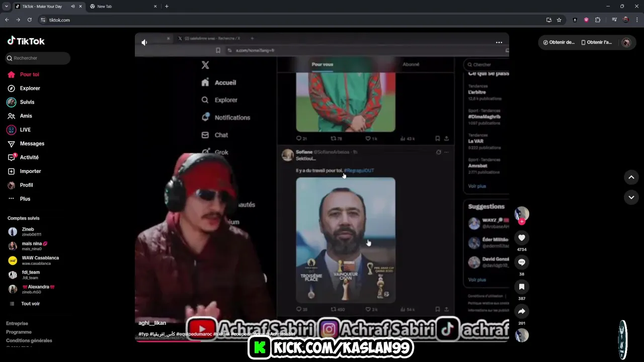Go to previous video arrow
Screen dimensions: 644x362
click(631, 177)
